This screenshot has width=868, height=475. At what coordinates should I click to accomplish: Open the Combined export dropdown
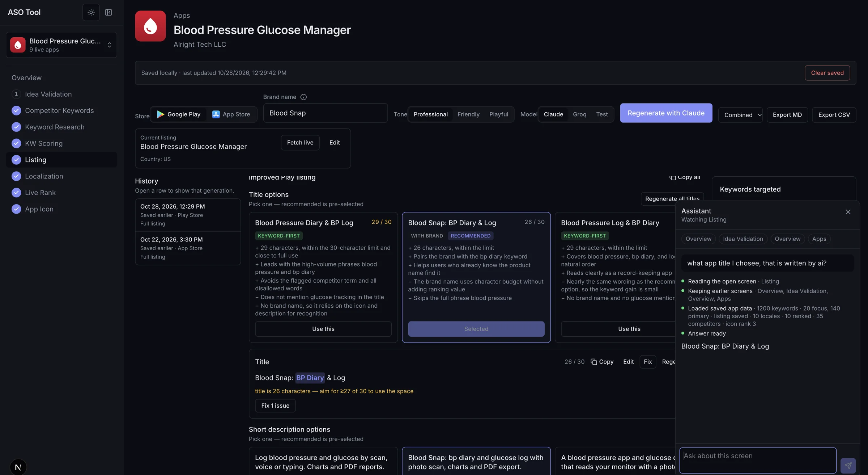pos(740,115)
